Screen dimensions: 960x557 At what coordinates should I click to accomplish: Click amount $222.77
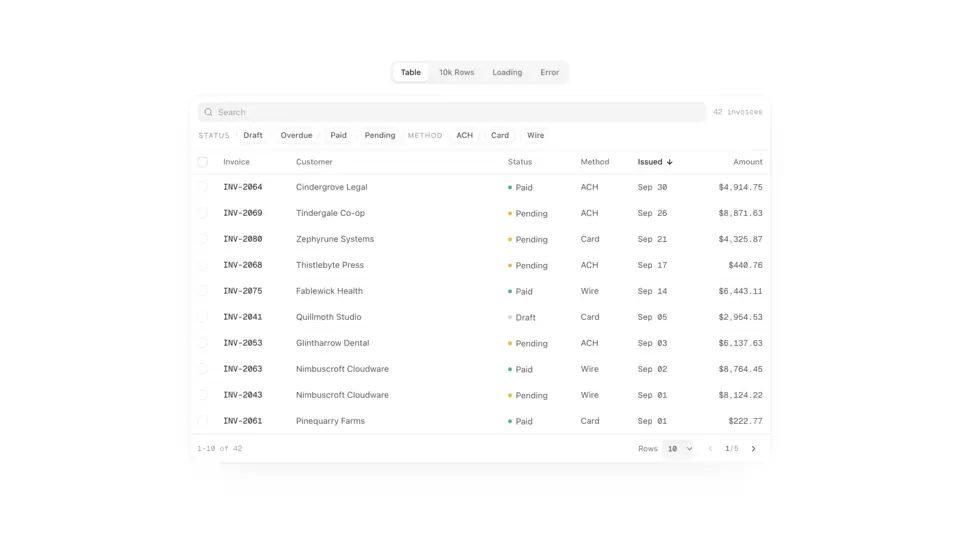pyautogui.click(x=745, y=421)
